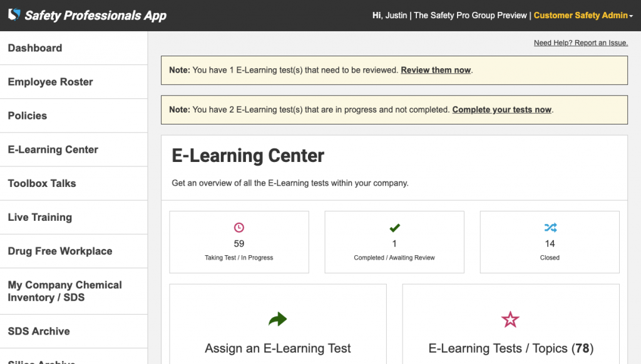The image size is (641, 364).
Task: Switch to the E-Learning Center sidebar entry
Action: pyautogui.click(x=53, y=149)
